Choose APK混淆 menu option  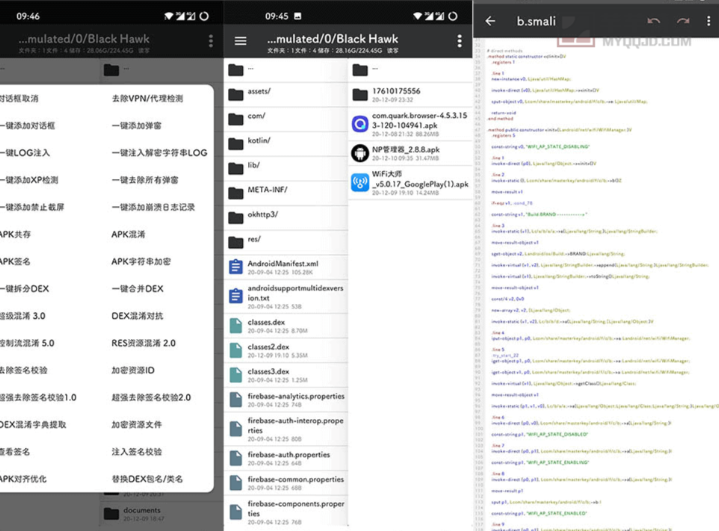pos(128,234)
